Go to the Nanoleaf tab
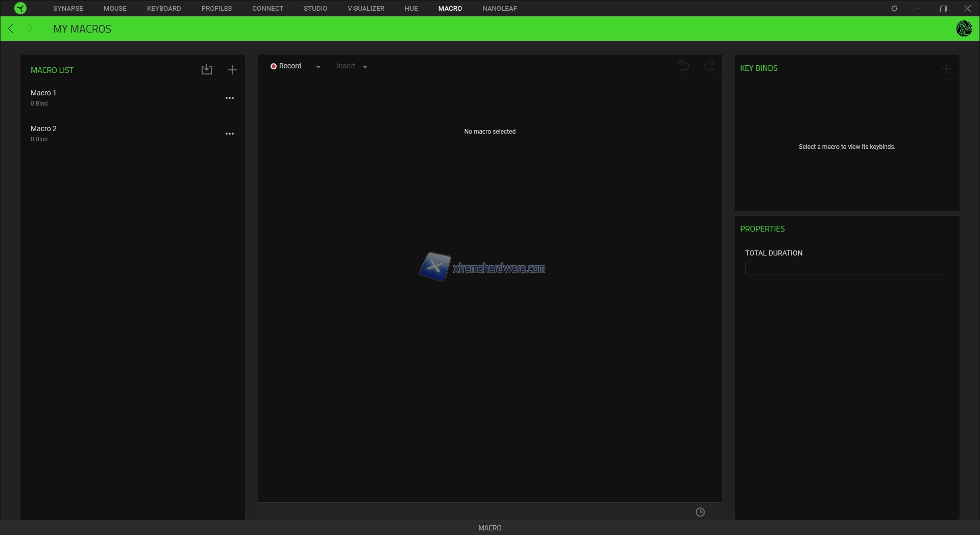 (499, 9)
